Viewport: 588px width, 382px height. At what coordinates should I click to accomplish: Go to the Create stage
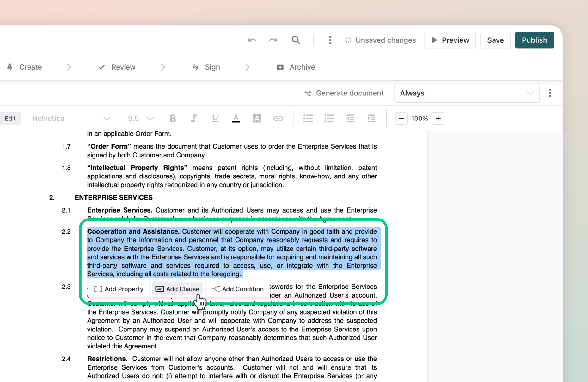point(24,67)
